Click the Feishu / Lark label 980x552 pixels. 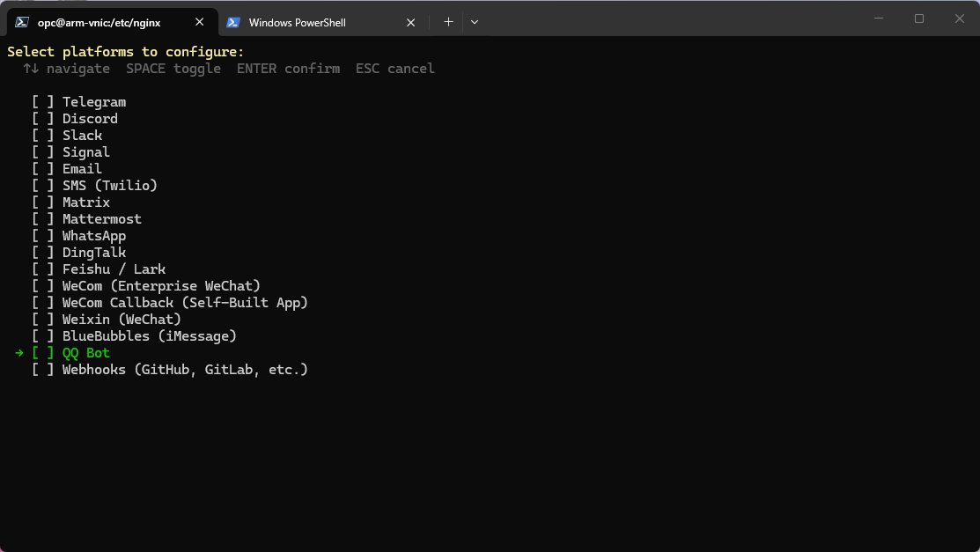pos(114,269)
